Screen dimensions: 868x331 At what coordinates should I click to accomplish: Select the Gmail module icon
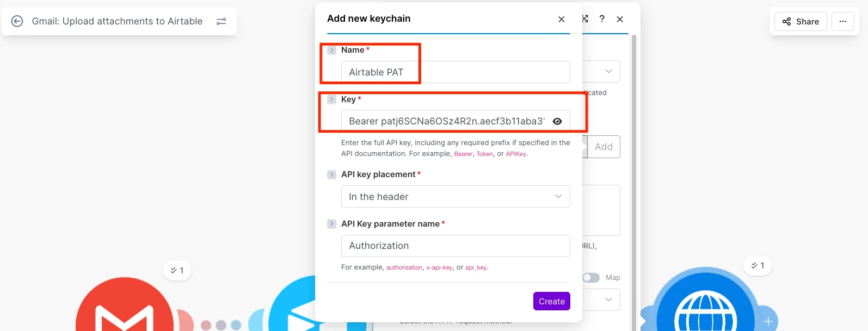point(125,304)
